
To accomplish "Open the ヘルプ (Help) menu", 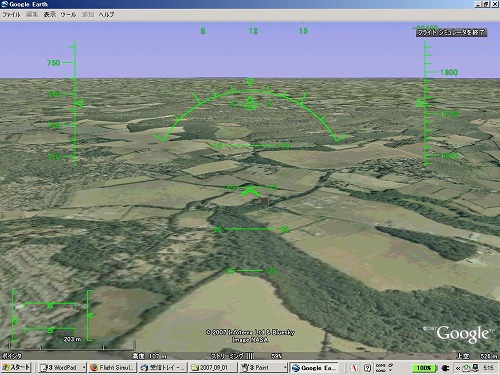I will click(107, 15).
